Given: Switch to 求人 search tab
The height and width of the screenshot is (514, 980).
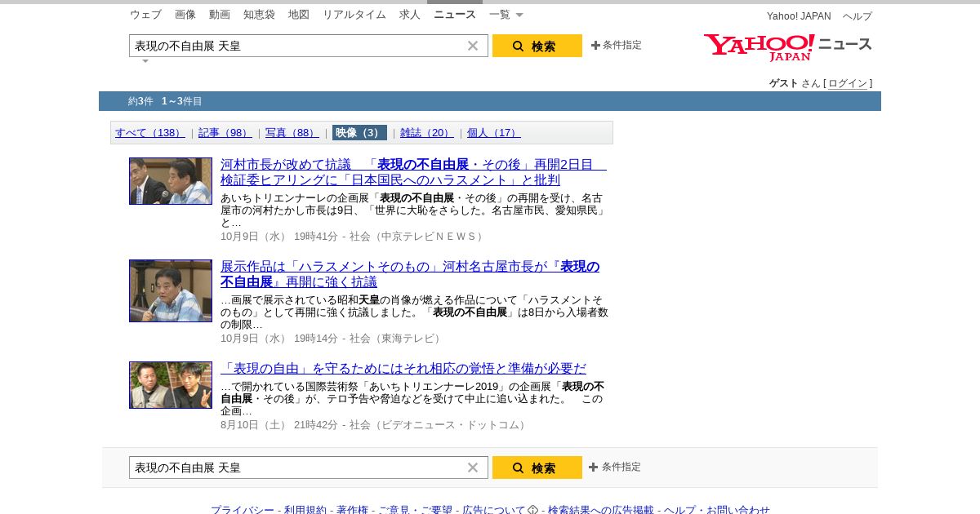Looking at the screenshot, I should (x=410, y=15).
